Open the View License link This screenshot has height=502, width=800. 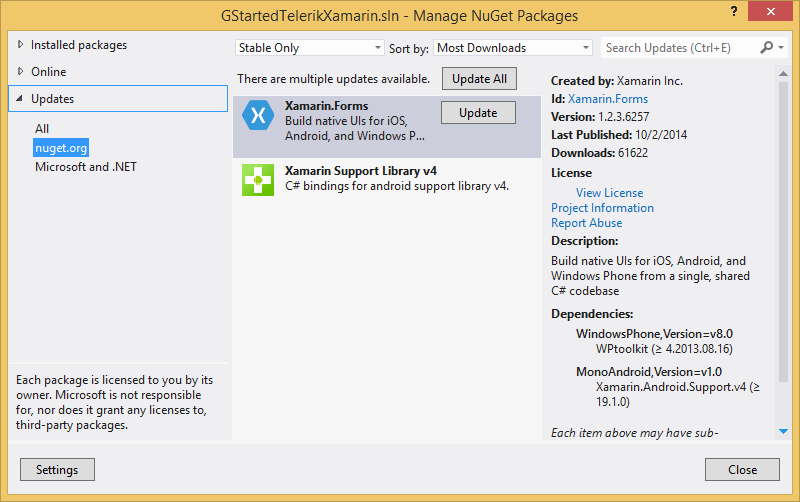[609, 193]
